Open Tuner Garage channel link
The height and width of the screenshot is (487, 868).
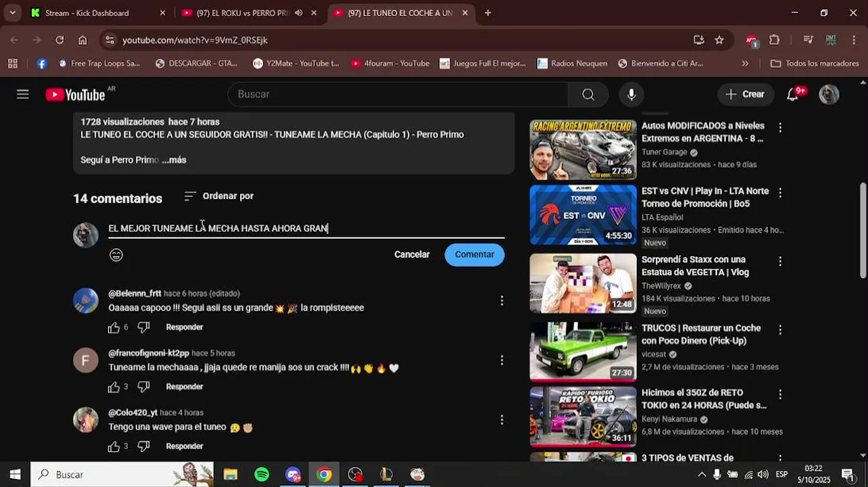click(665, 152)
